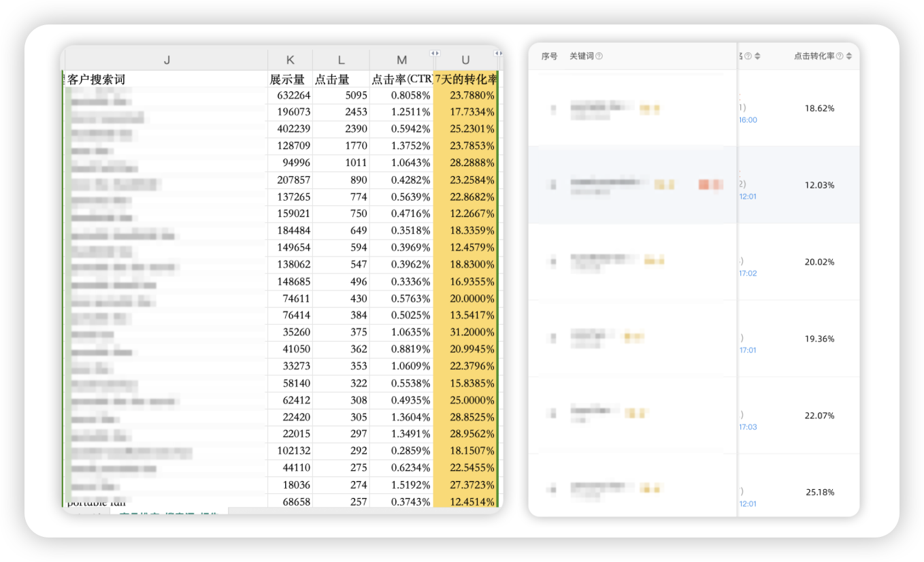Click the 7天的转化率 header cell
Screen dimensions: 924x562
click(x=465, y=80)
